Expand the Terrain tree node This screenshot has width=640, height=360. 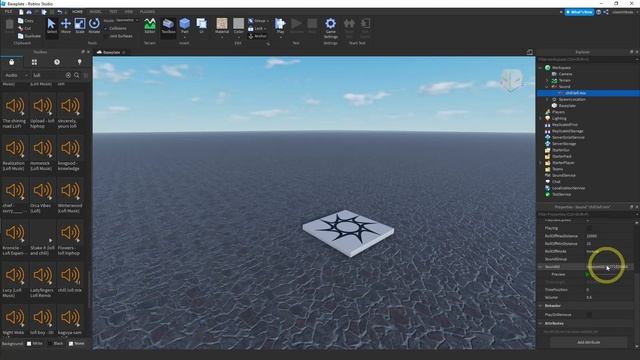tap(547, 80)
